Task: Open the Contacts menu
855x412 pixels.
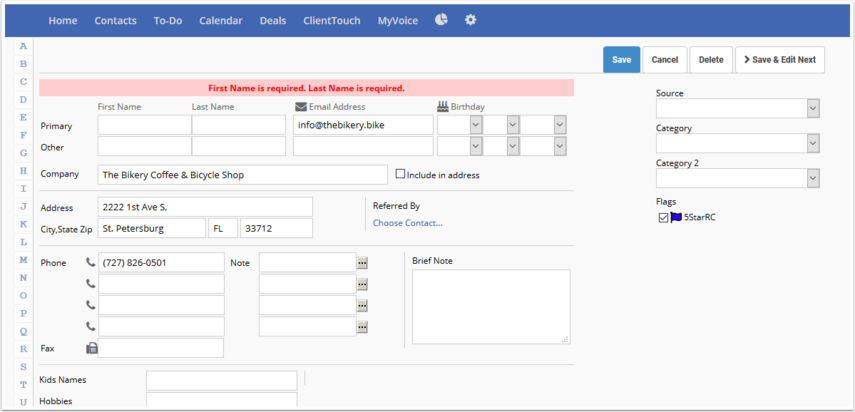Action: pos(115,21)
